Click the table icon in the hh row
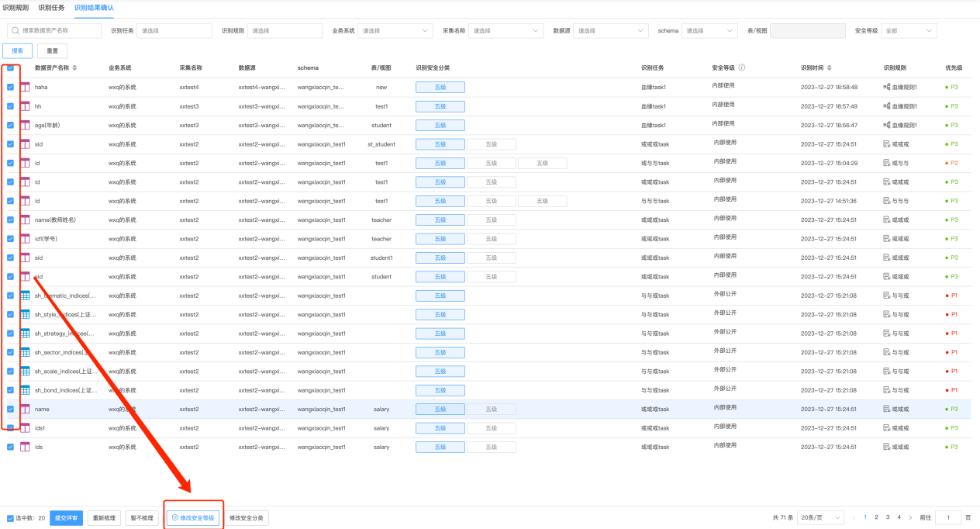980x529 pixels. coord(25,106)
